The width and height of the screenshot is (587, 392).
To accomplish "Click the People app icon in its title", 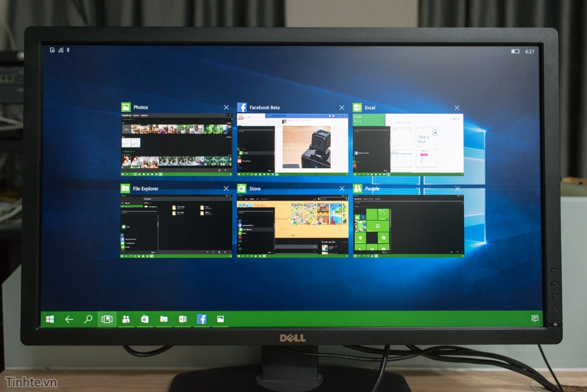I will tap(358, 188).
